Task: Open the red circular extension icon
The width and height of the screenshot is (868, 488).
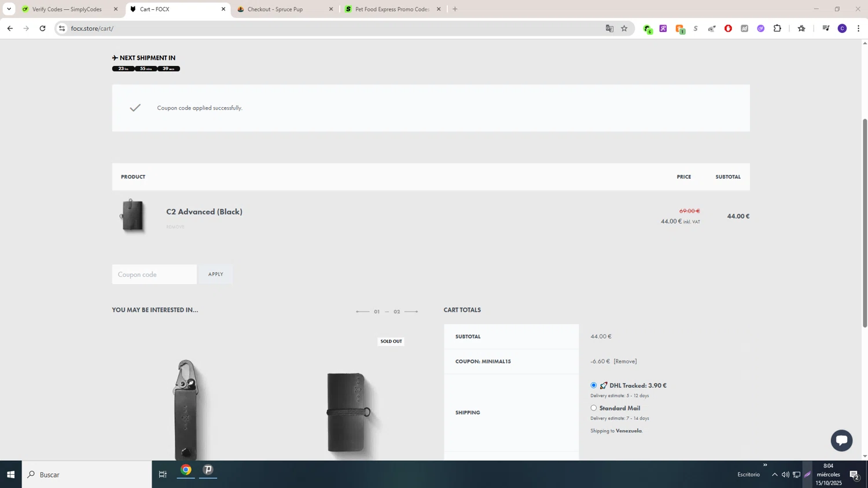Action: click(x=728, y=28)
